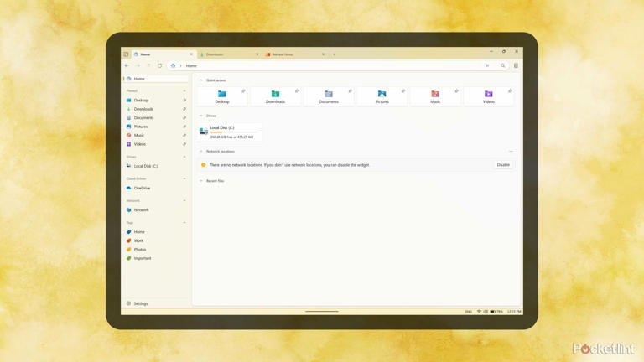The height and width of the screenshot is (362, 644).
Task: Collapse the Cloud Drives section in the sidebar
Action: click(x=184, y=178)
